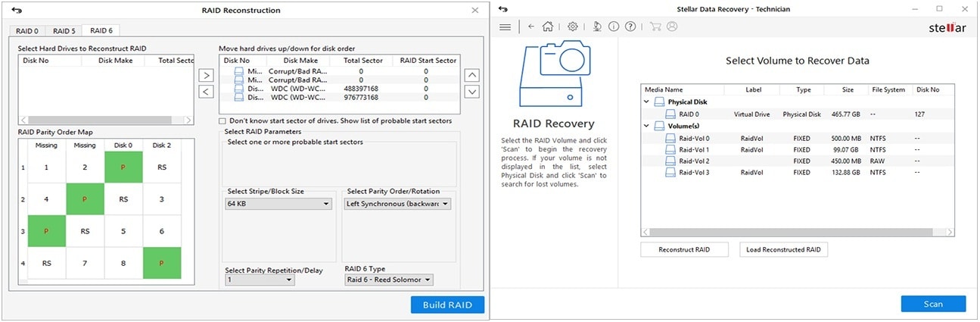Switch to the RAID 5 tab

(x=64, y=31)
